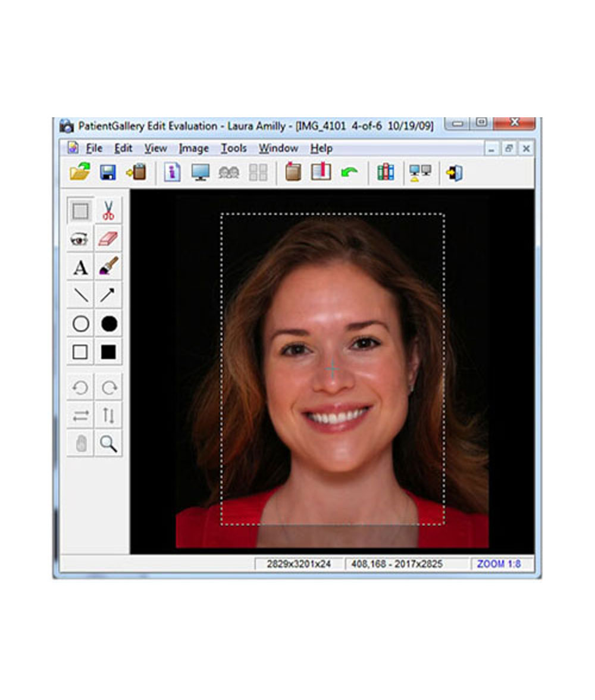Choose the arrow drawing tool

[x=108, y=296]
